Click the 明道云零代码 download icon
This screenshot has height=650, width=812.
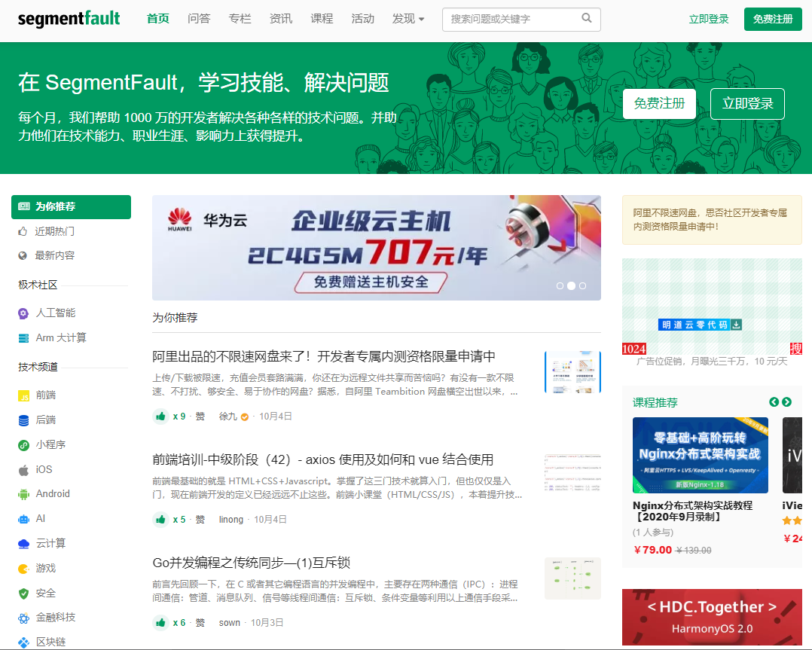pos(737,325)
